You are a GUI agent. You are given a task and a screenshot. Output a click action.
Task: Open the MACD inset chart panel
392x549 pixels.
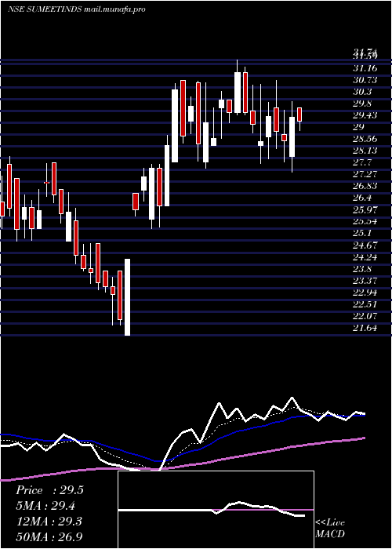pos(216,510)
